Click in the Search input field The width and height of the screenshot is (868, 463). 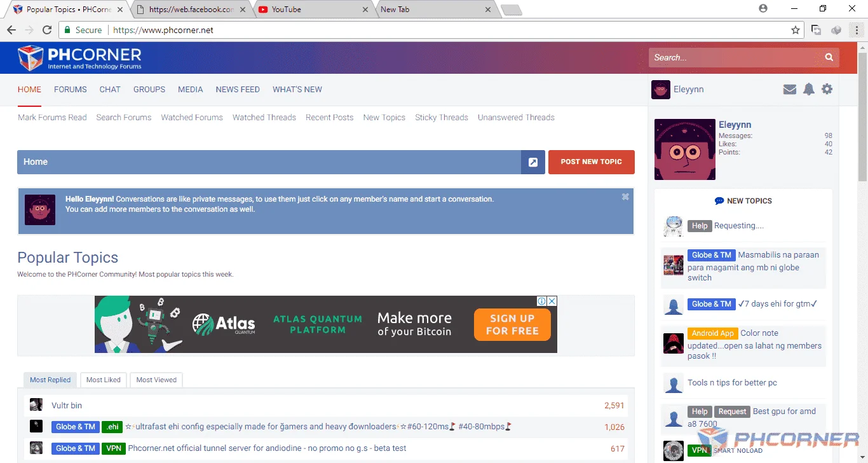[x=734, y=57]
